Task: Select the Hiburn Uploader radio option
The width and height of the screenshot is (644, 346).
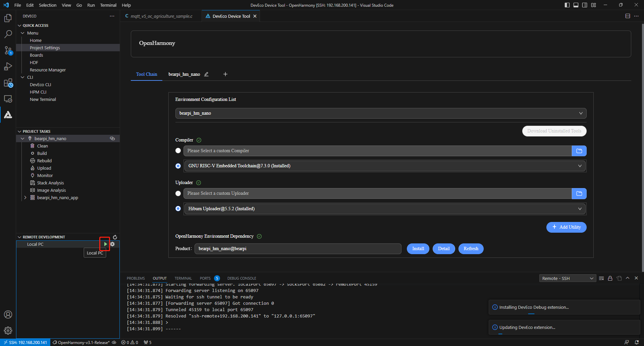Action: (178, 209)
